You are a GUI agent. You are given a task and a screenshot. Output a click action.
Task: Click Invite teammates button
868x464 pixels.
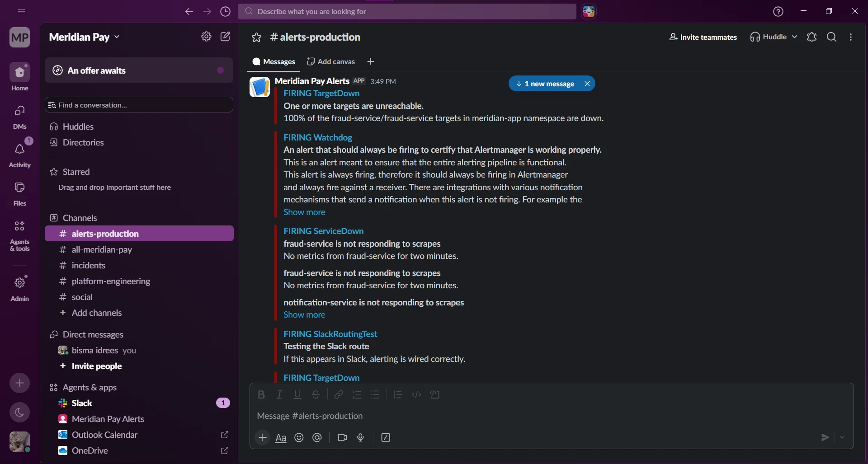[703, 37]
